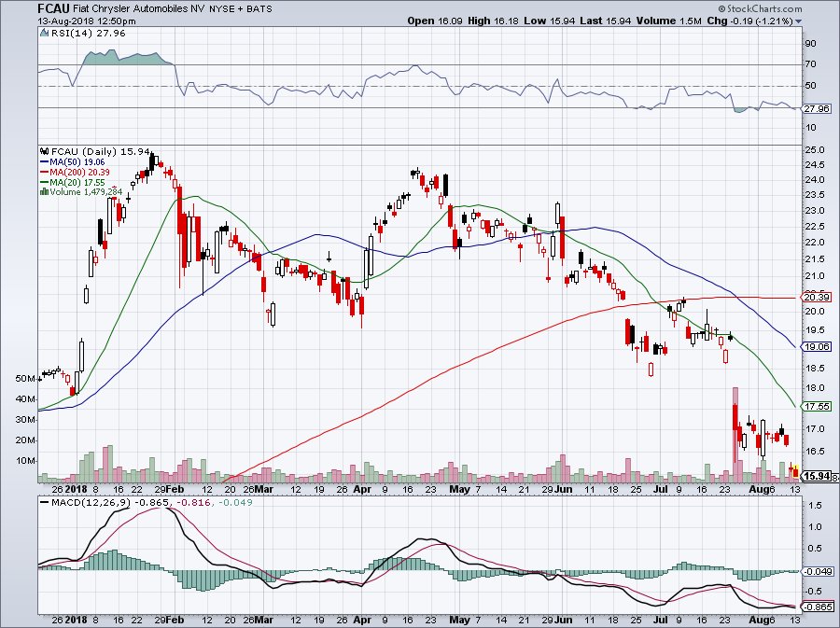Click the Chg -0.19 (-1.21%) value
Screen dimensions: 840x628
tap(750, 21)
